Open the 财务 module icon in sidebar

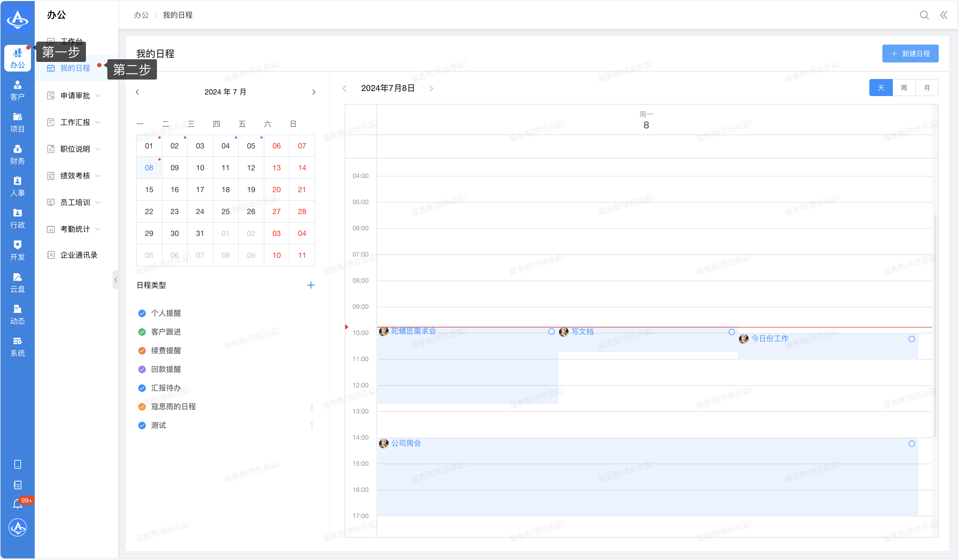17,154
